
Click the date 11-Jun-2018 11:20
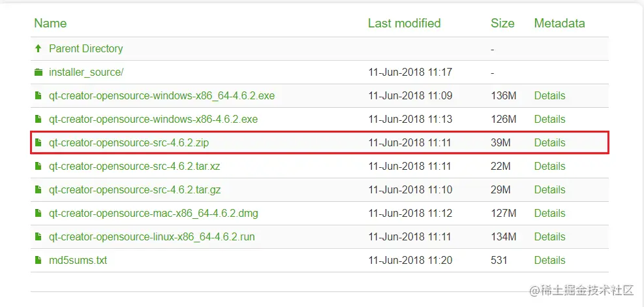410,260
